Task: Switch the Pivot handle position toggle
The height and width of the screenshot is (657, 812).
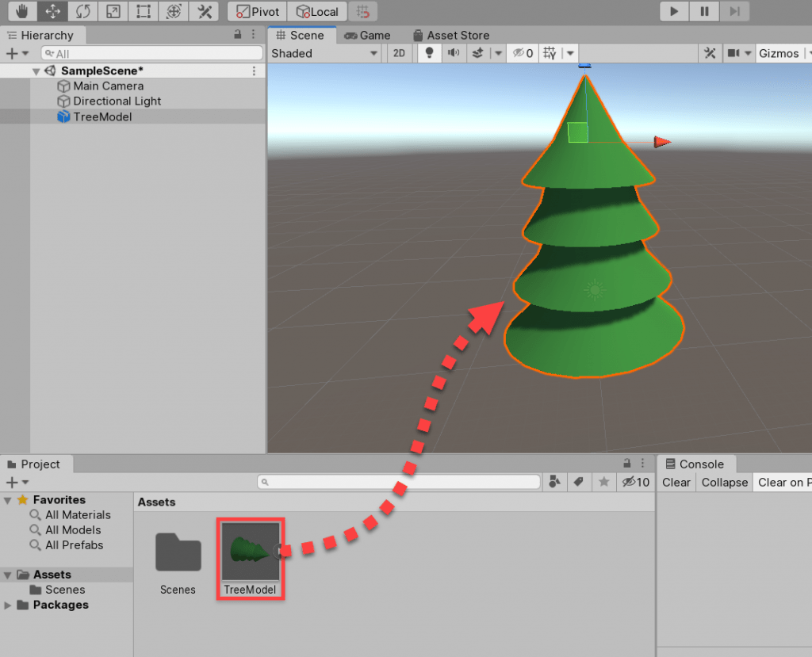Action: (x=256, y=11)
